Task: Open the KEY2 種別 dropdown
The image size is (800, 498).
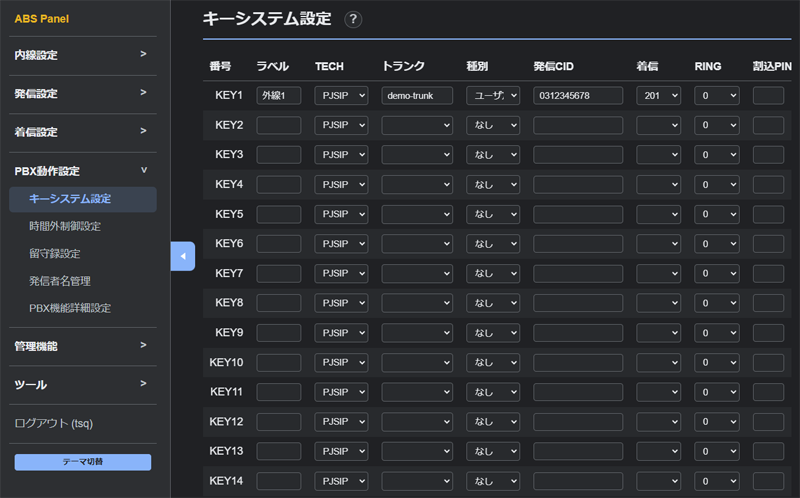Action: click(493, 126)
